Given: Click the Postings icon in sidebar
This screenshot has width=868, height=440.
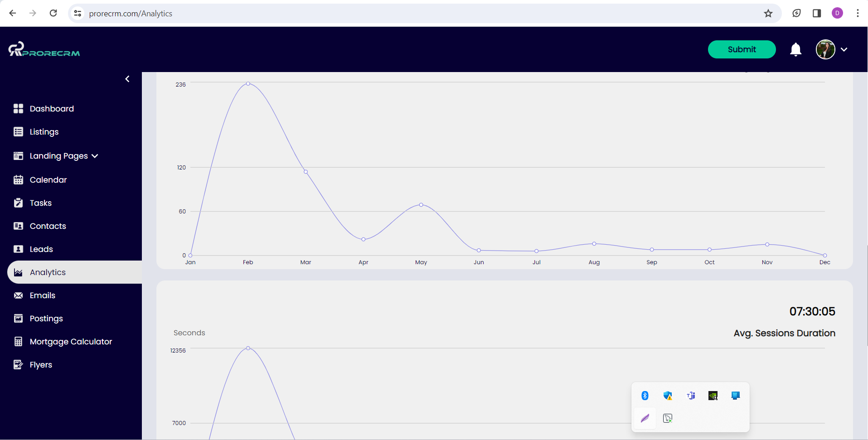Looking at the screenshot, I should [18, 319].
